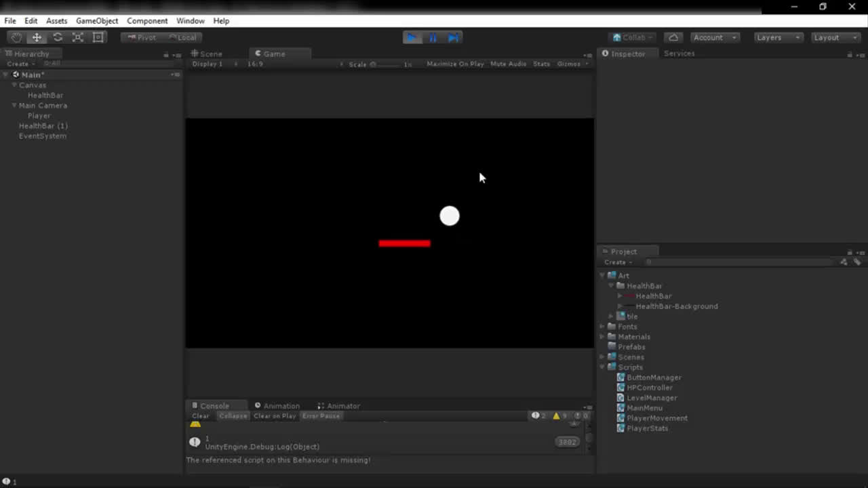Toggle Maximize On Play option
This screenshot has width=868, height=488.
(455, 64)
